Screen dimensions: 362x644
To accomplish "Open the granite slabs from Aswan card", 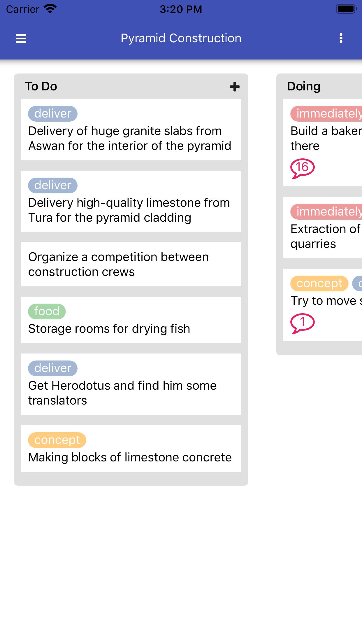I will pos(131,129).
